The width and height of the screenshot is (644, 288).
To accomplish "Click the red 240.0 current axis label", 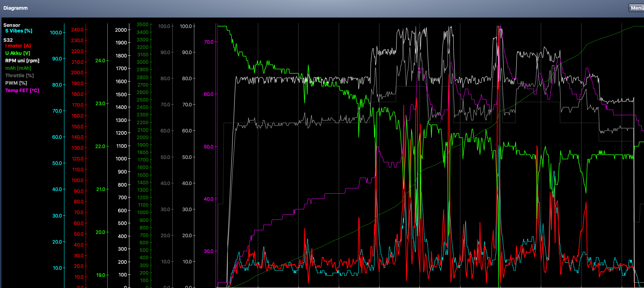I will click(77, 29).
